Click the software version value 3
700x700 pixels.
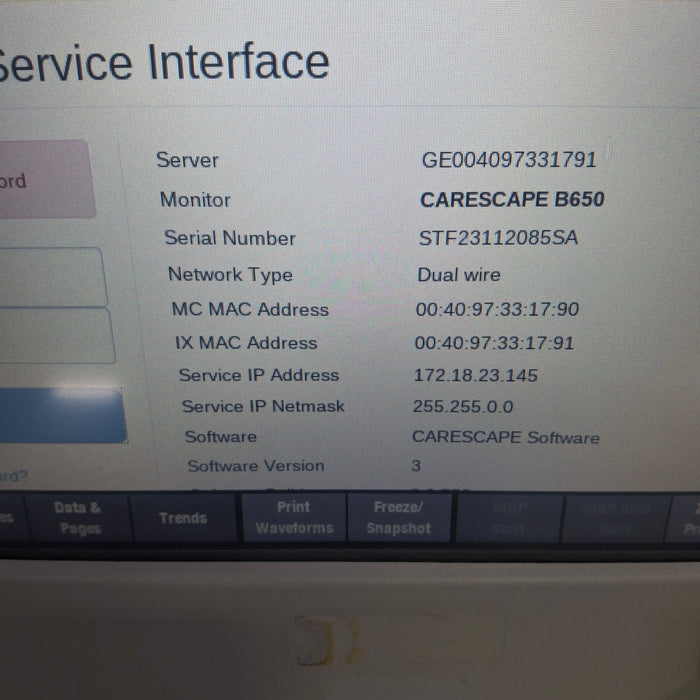pyautogui.click(x=416, y=466)
